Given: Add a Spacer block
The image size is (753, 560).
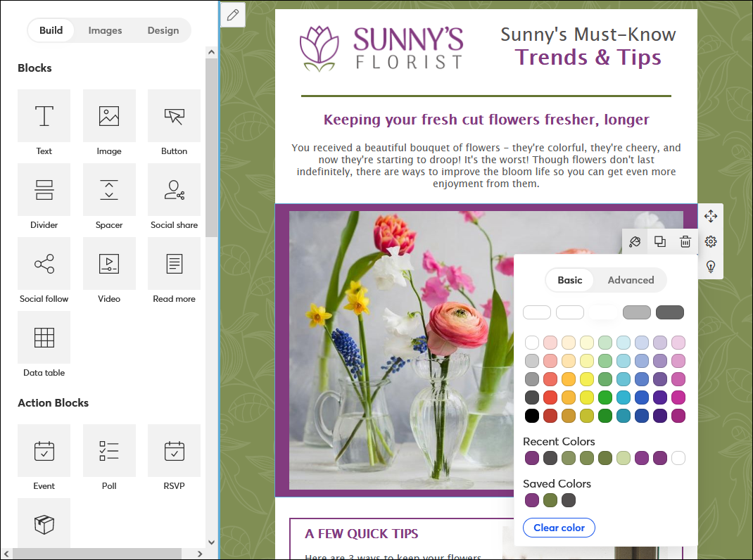Looking at the screenshot, I should pos(109,189).
